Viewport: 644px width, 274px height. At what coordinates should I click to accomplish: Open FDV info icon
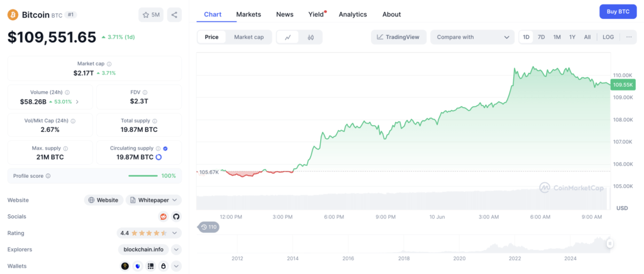(145, 93)
